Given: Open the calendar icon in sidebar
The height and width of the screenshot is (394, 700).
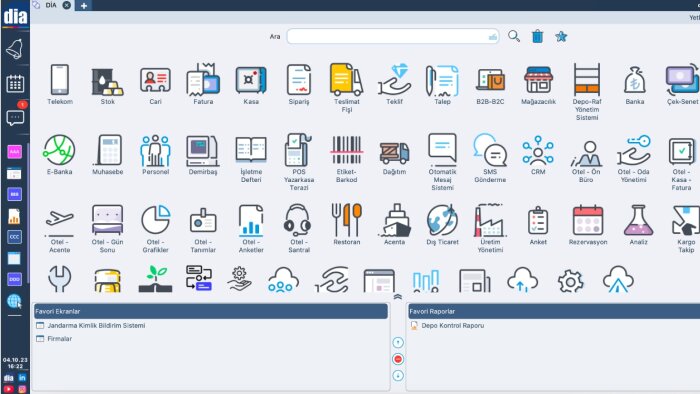Looking at the screenshot, I should pos(15,83).
